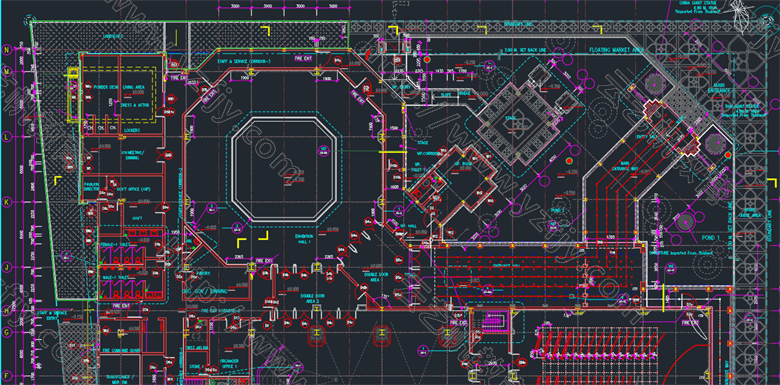Pick the grid axis bubble G
The height and width of the screenshot is (385, 780).
[x=7, y=332]
